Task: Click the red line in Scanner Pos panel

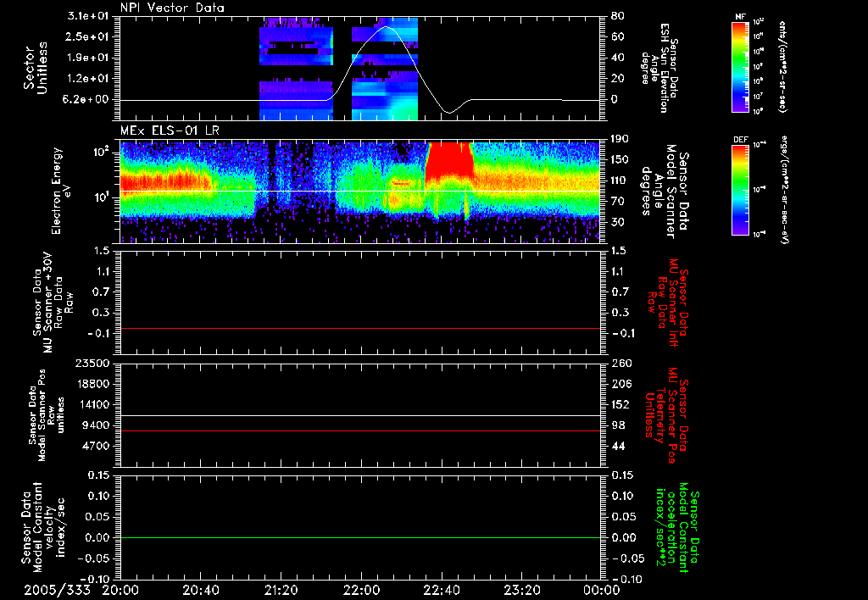Action: coord(359,431)
